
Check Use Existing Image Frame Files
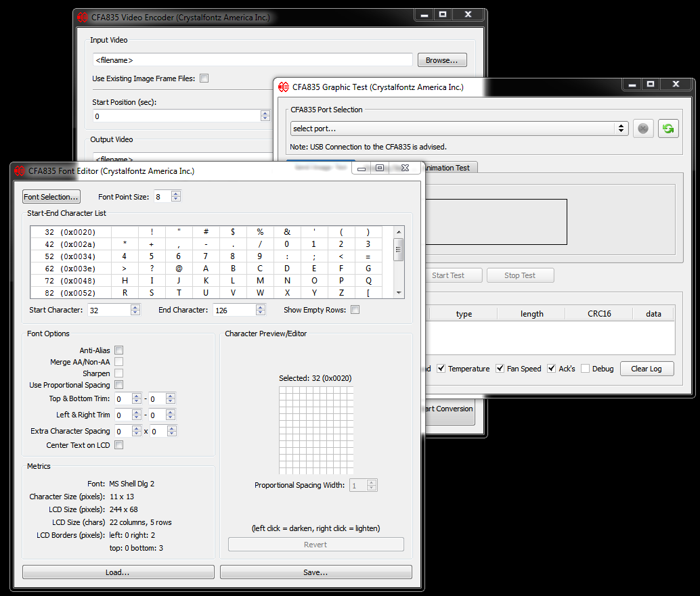(x=204, y=78)
